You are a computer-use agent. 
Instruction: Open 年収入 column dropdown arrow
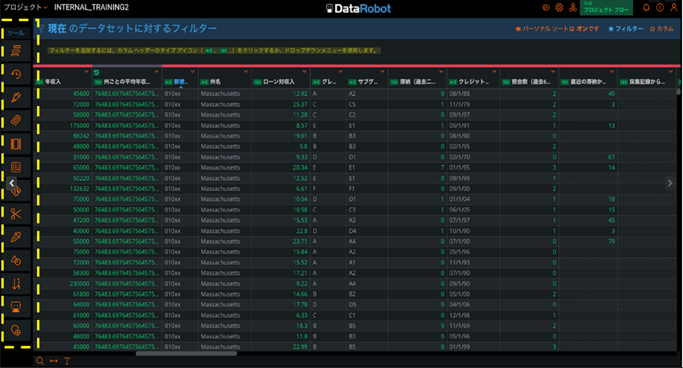(x=86, y=71)
